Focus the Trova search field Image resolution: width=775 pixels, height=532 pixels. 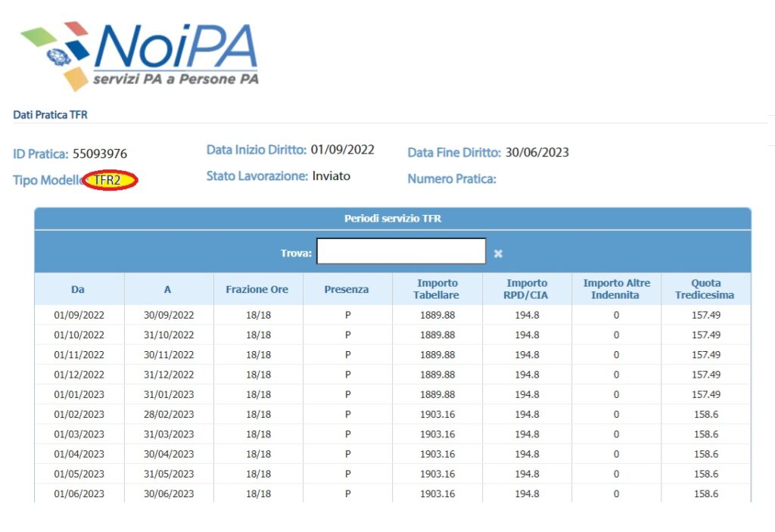401,251
